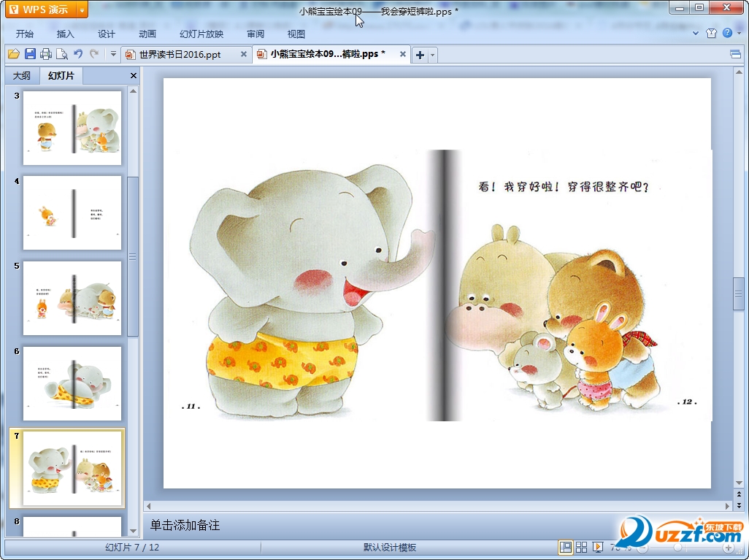Click the zoom in plus button
749x560 pixels.
[728, 548]
